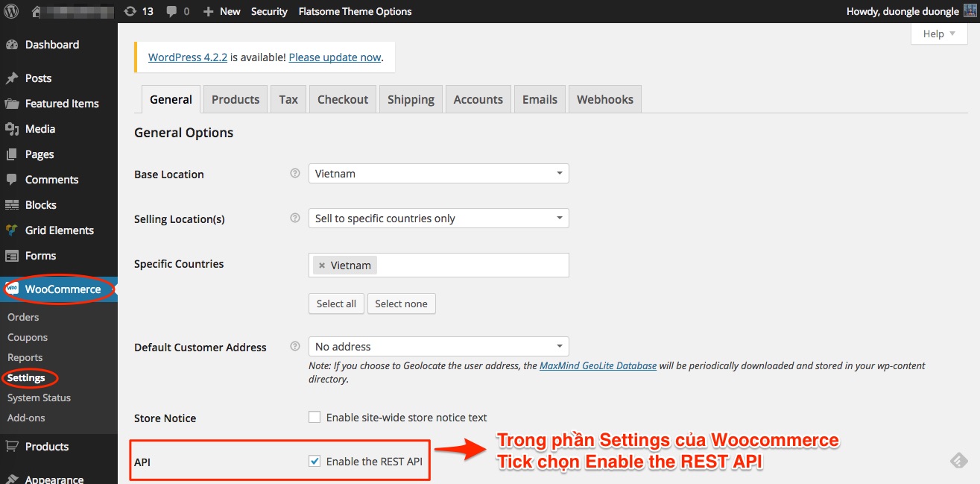Screen dimensions: 980x484
Task: Click the Featured Items folder icon
Action: point(12,104)
